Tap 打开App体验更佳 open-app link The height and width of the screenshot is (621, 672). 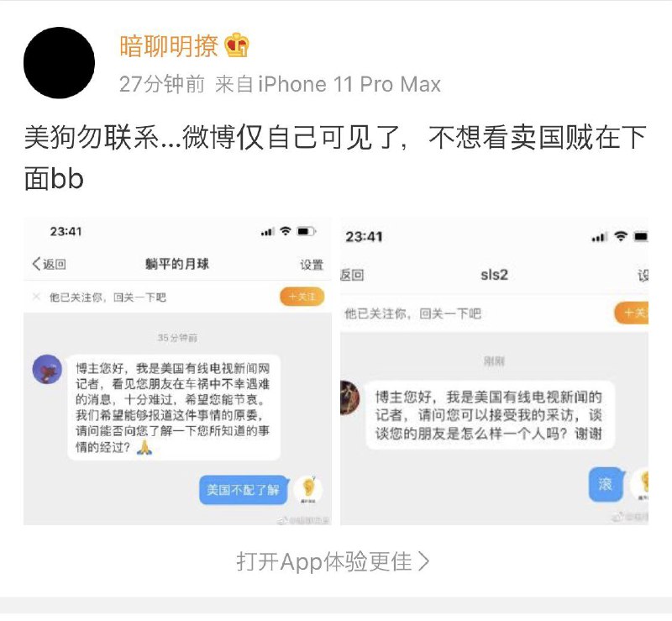click(x=333, y=561)
